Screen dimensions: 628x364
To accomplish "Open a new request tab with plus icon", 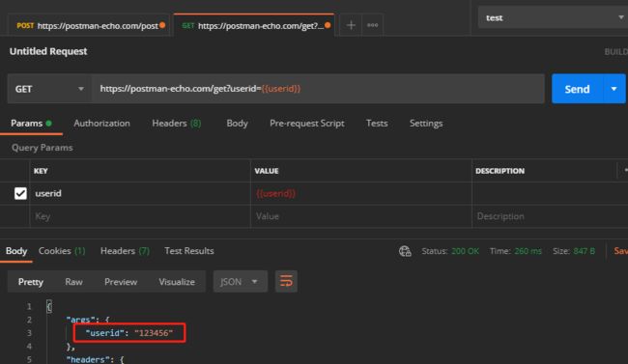I will [351, 25].
